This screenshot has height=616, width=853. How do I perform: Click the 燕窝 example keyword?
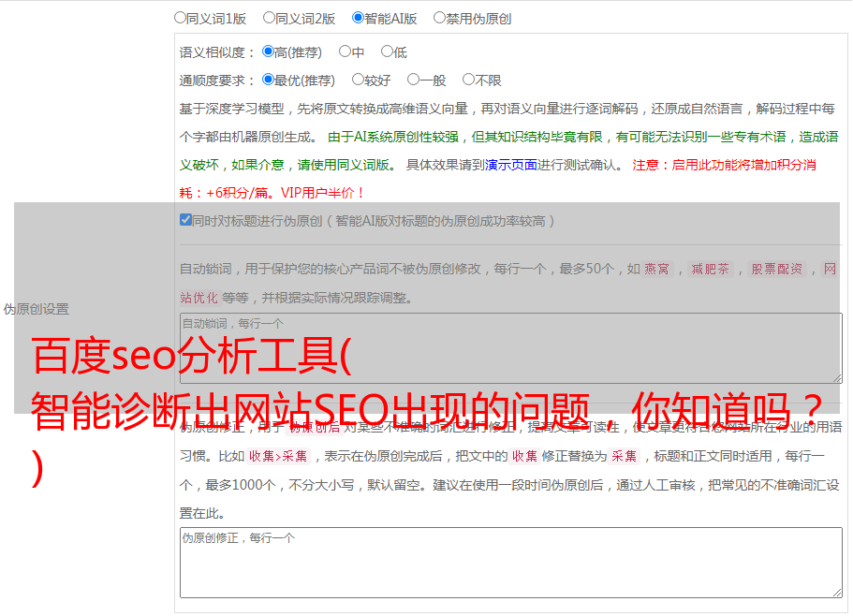click(x=656, y=269)
